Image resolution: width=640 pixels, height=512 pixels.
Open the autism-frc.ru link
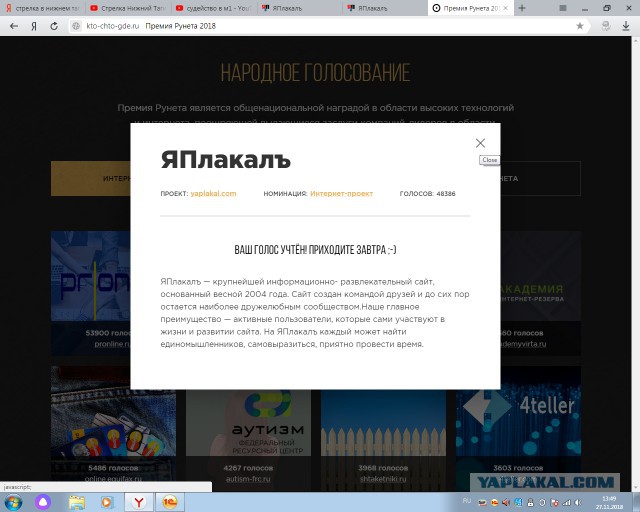(248, 479)
